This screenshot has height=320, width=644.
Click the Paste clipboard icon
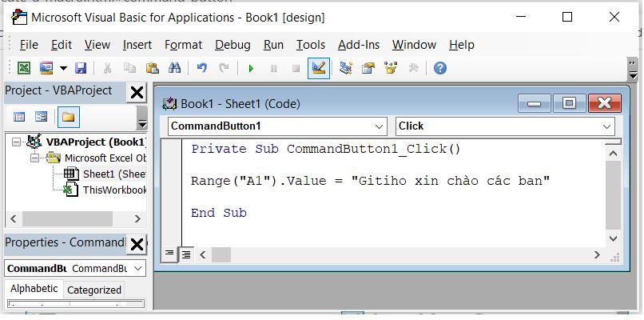[x=153, y=68]
